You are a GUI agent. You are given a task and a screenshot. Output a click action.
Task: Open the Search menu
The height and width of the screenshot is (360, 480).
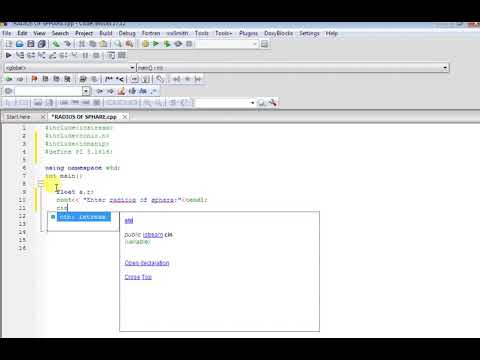60,33
